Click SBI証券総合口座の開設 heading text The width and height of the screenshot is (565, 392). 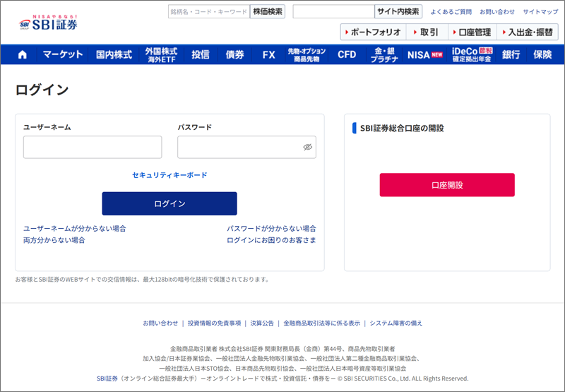pos(402,128)
